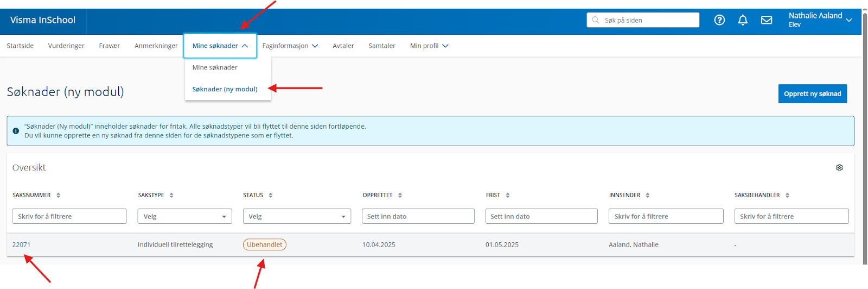The height and width of the screenshot is (289, 868).
Task: Select Mine søknader submenu entry
Action: [x=215, y=67]
